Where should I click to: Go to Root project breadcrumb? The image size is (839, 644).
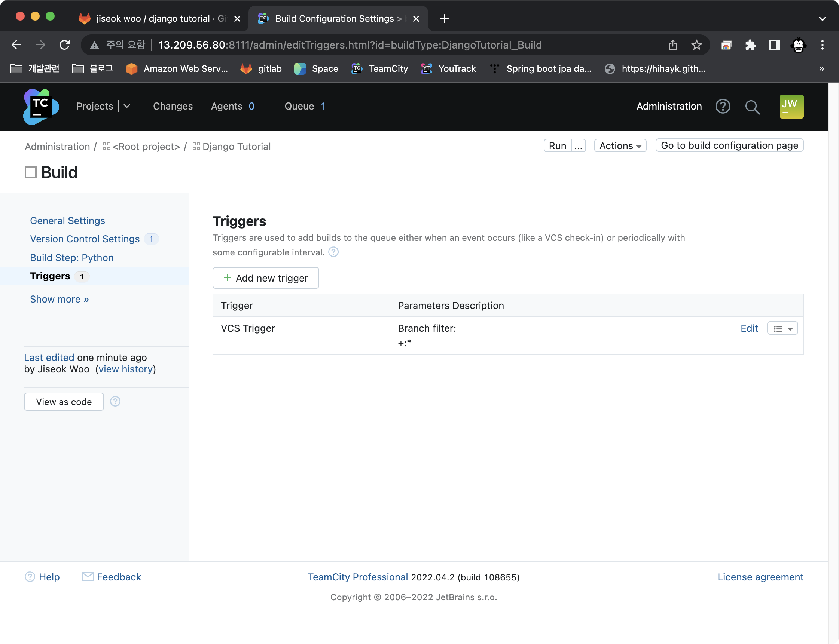coord(141,147)
